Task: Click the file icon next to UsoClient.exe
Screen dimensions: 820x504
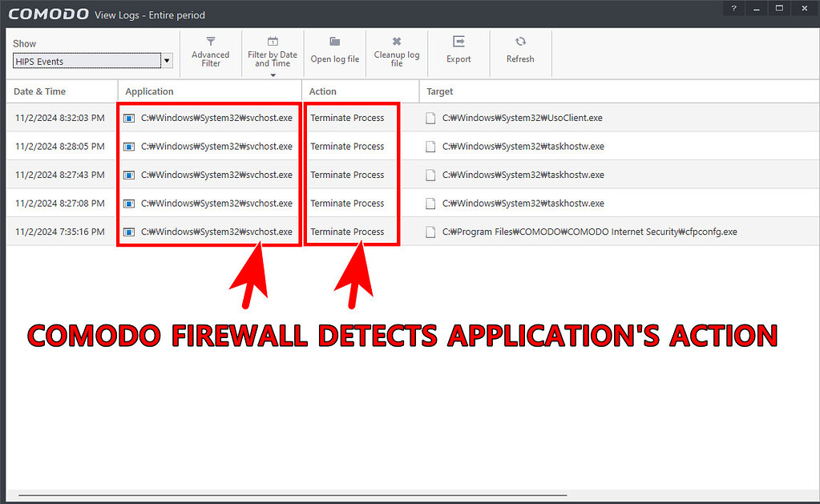Action: (430, 118)
